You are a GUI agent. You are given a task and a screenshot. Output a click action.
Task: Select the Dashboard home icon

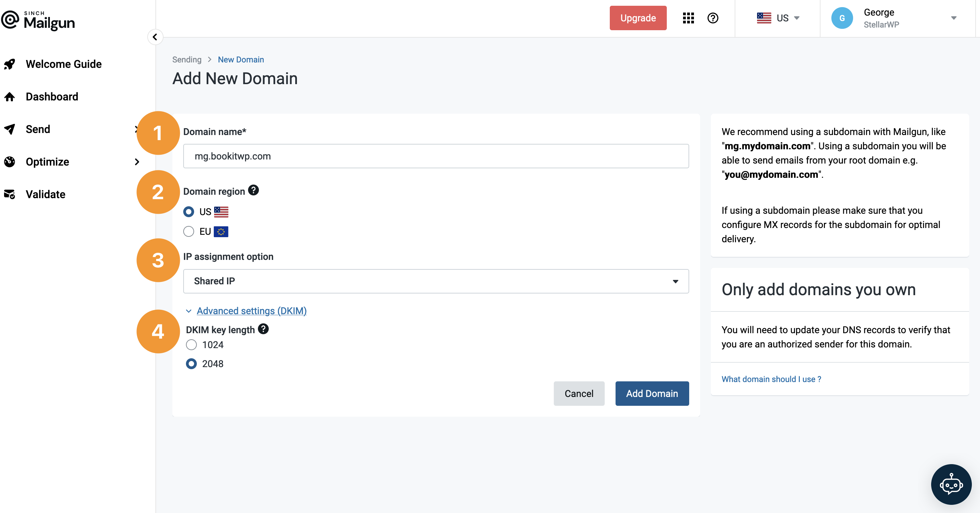point(10,96)
